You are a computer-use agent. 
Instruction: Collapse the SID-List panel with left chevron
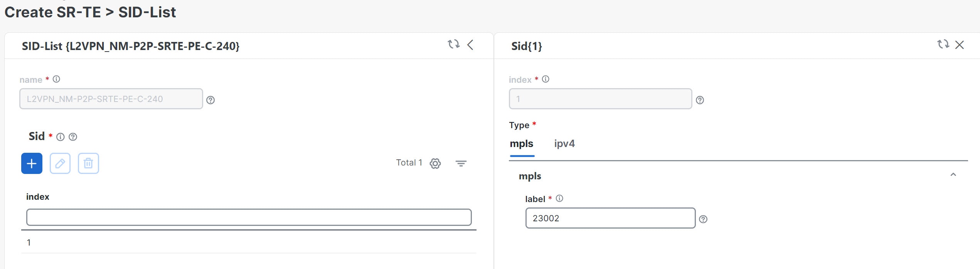[470, 45]
